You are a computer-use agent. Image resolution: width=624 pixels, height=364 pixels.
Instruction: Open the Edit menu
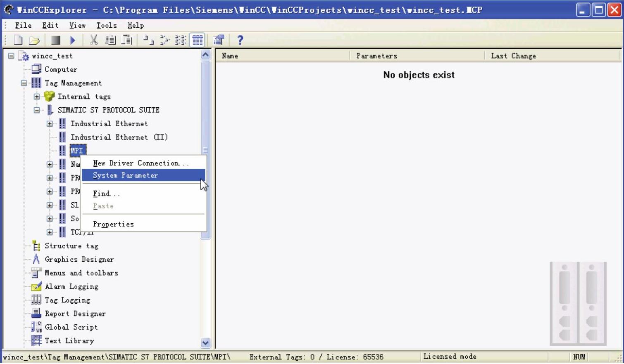50,26
